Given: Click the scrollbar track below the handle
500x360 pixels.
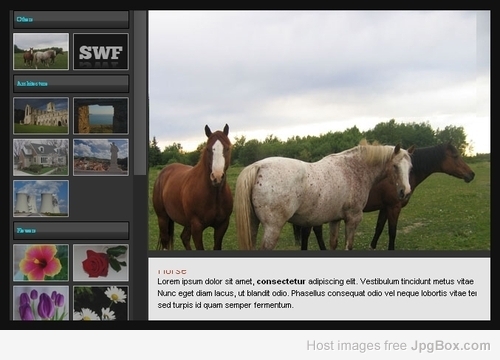Looking at the screenshot, I should (140, 248).
